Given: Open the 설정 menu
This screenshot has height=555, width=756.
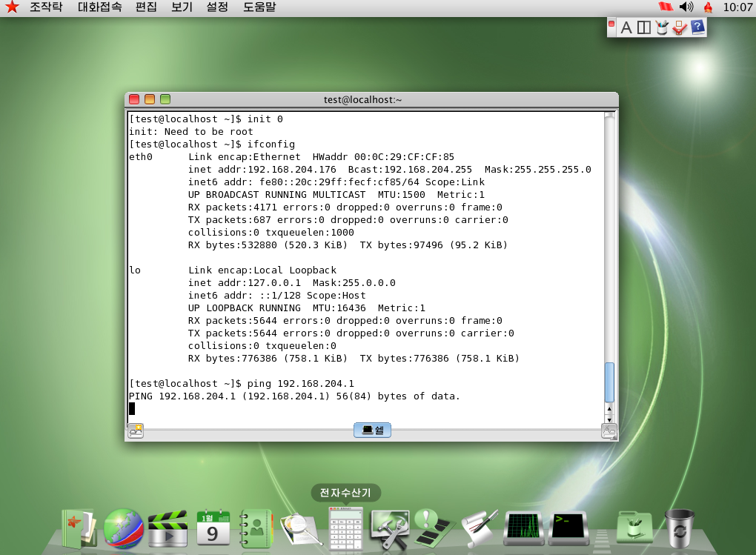Looking at the screenshot, I should click(217, 7).
